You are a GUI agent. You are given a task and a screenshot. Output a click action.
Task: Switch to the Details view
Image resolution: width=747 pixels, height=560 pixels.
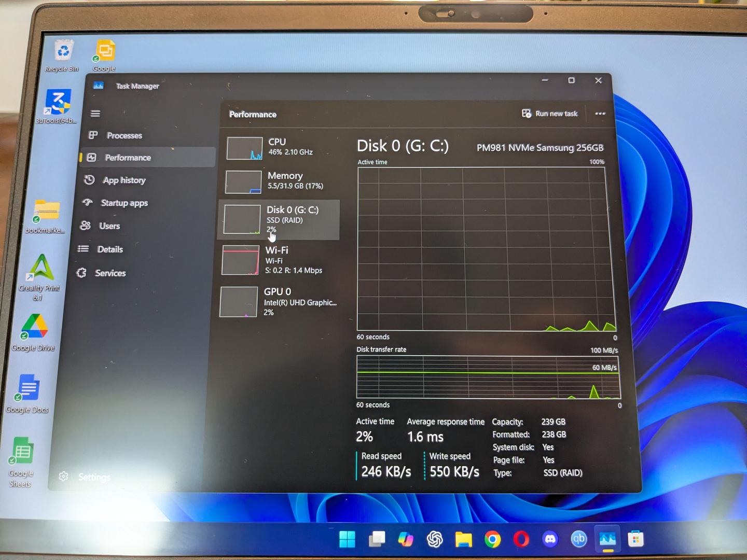109,249
